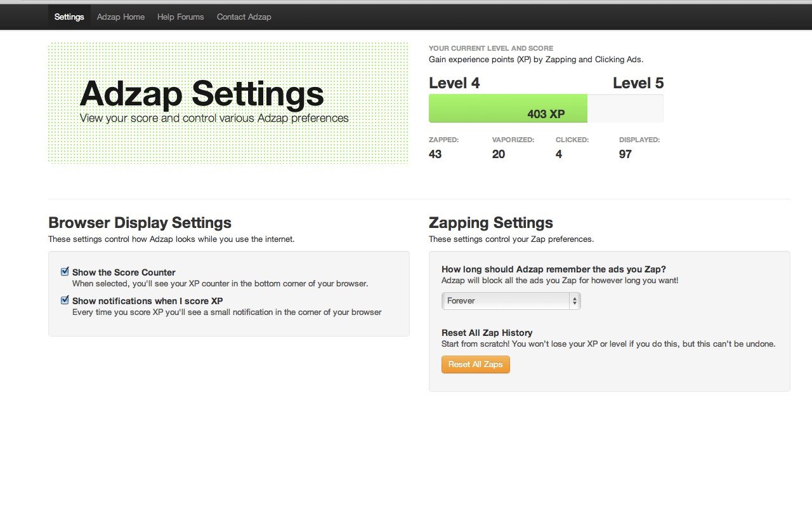Click "When selected, you'll see your XP counter" text
Viewport: 812px width, 508px height.
(x=220, y=284)
